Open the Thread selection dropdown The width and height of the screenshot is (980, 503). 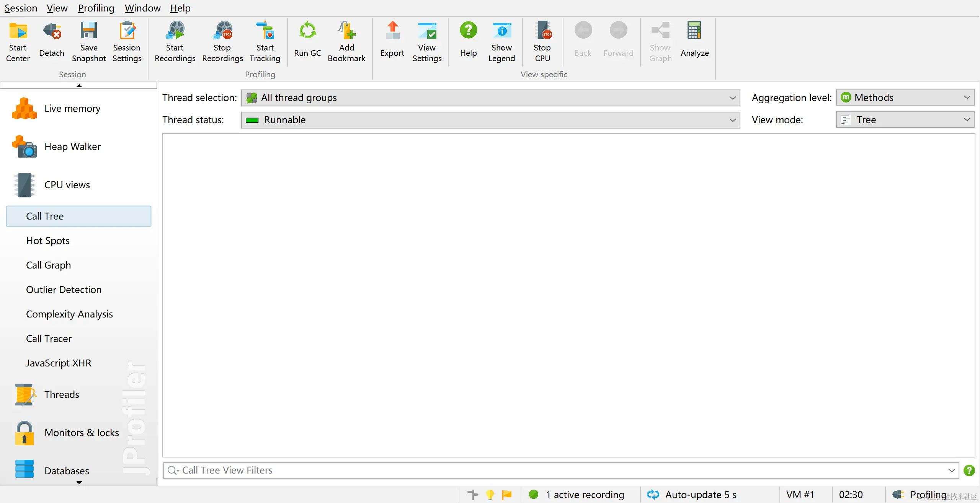pyautogui.click(x=490, y=98)
